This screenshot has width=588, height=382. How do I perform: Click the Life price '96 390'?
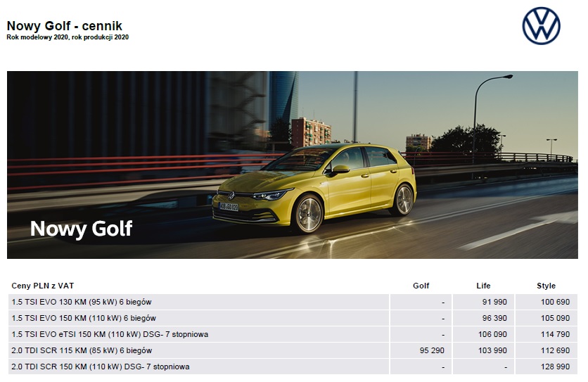coord(494,318)
